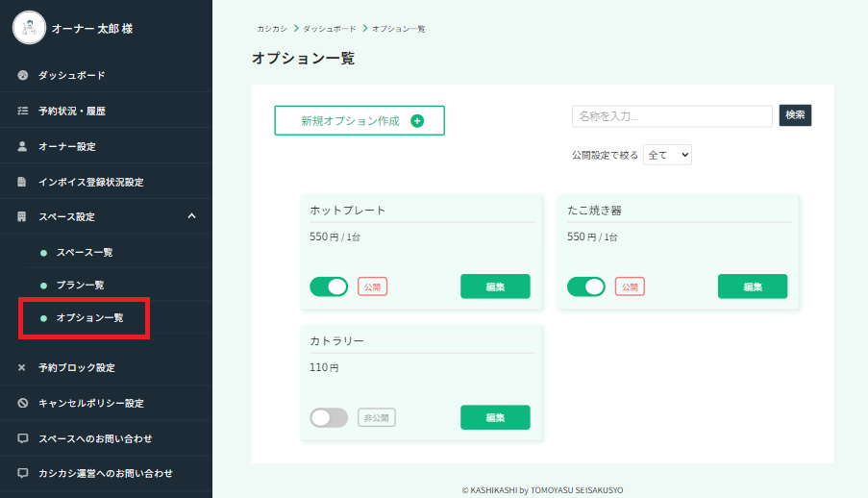Viewport: 868px width, 498px height.
Task: Click the 新規オプション作成 button
Action: 360,120
